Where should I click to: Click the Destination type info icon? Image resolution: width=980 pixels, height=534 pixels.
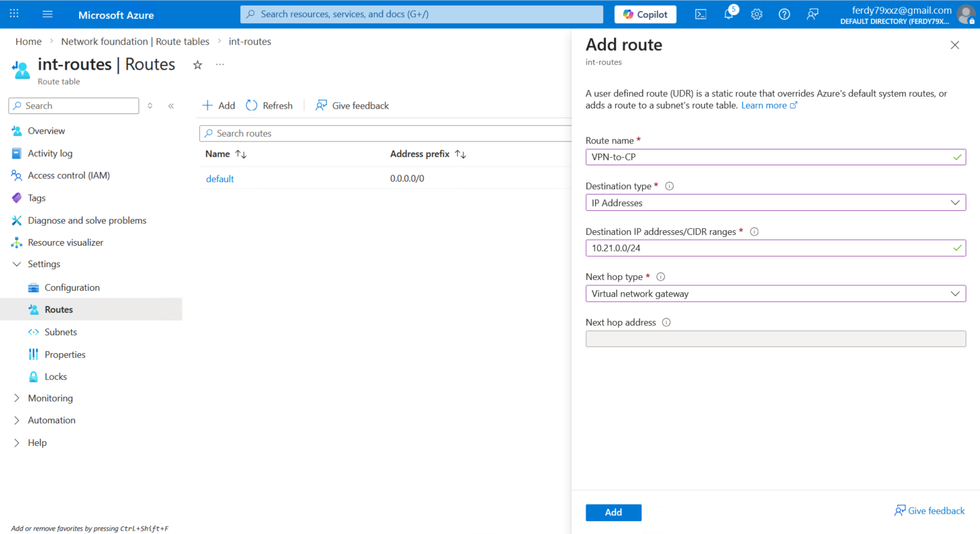[669, 186]
